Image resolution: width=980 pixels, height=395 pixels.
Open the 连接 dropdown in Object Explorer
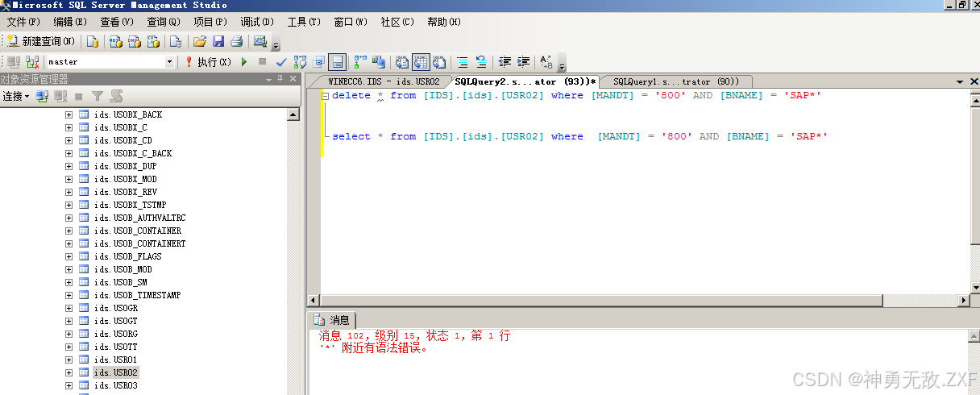point(16,96)
